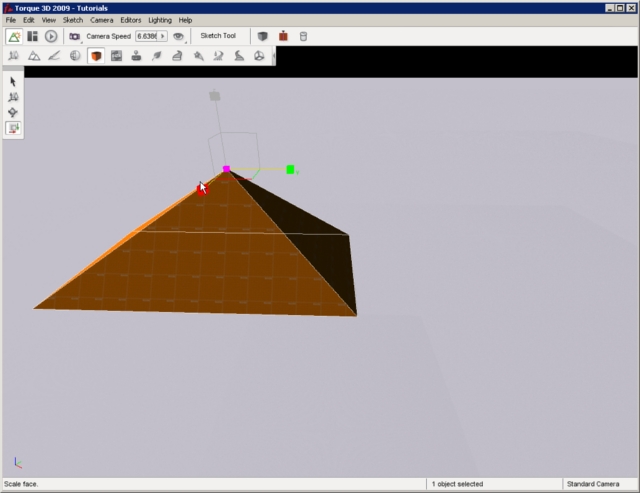
Task: Open the eye visibility options dropdown
Action: 179,36
